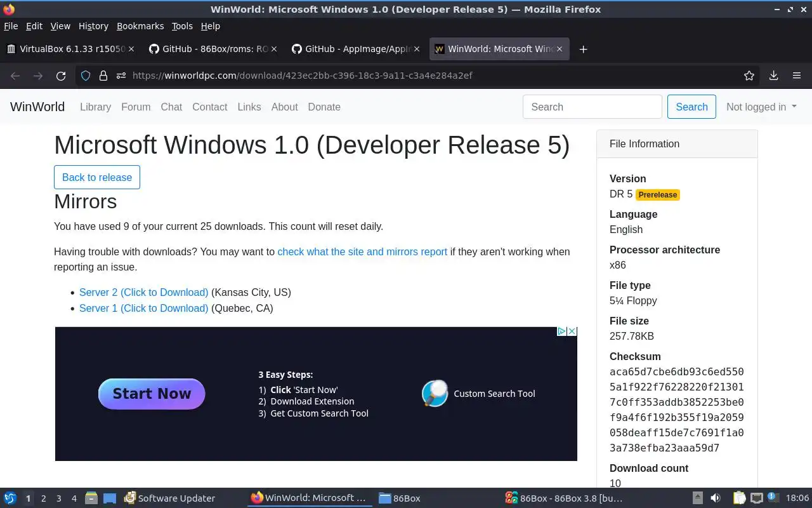Click the browser Forward arrow button
812x508 pixels.
tap(38, 76)
